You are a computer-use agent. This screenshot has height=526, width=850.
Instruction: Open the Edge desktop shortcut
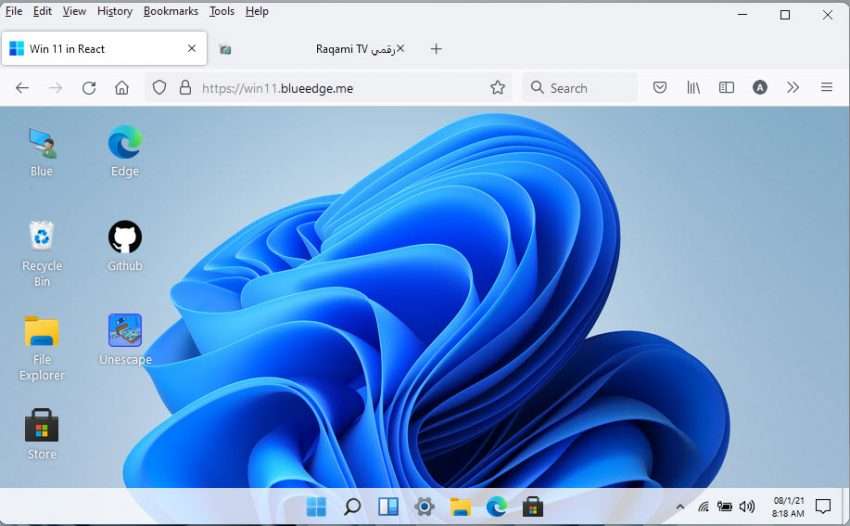[x=125, y=152]
